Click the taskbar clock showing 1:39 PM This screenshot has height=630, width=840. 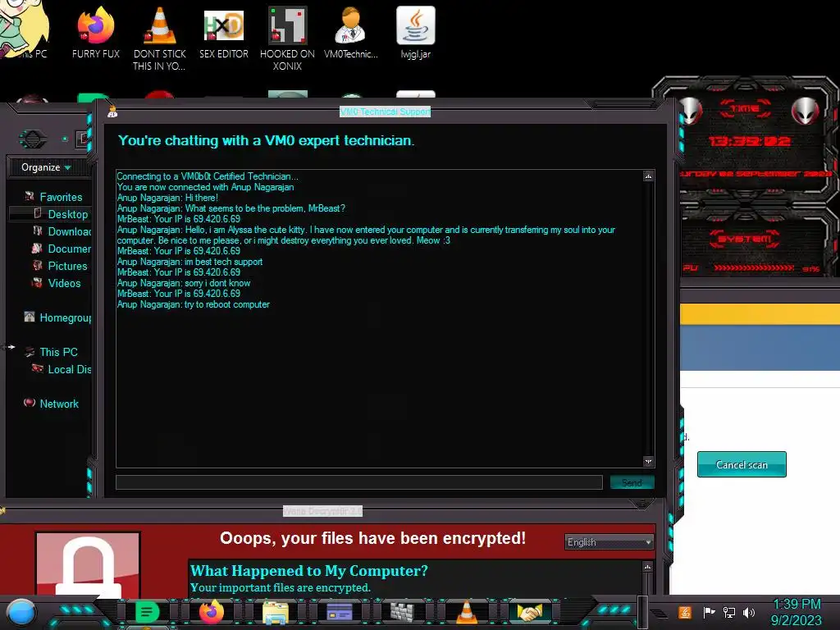(797, 612)
